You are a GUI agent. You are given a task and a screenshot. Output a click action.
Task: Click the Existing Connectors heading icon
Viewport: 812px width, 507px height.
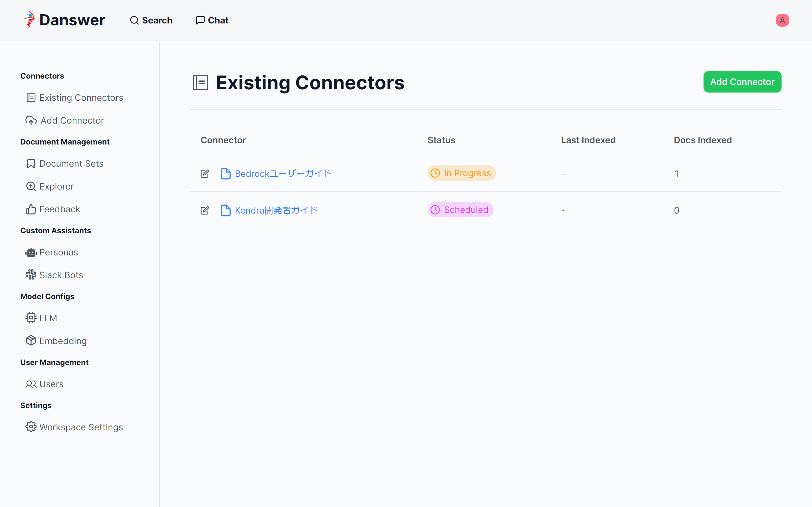[x=200, y=82]
